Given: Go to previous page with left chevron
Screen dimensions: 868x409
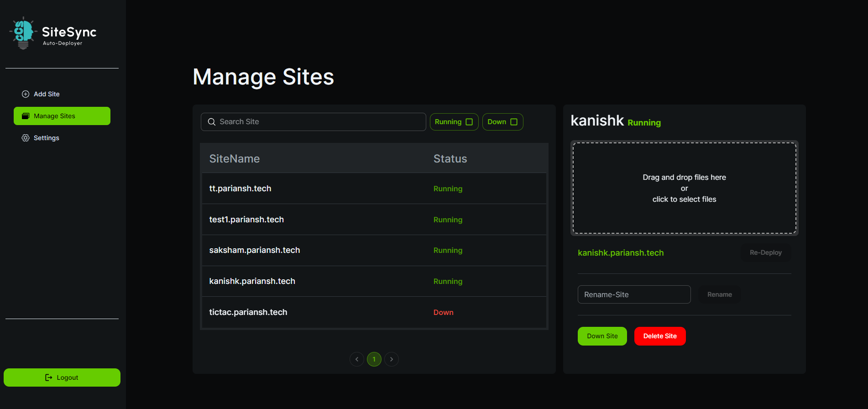Looking at the screenshot, I should 357,359.
